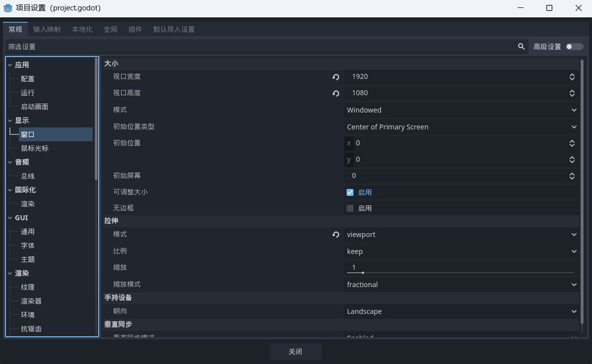The image size is (592, 364).
Task: Click the 筛选设置 filter input field
Action: click(258, 47)
